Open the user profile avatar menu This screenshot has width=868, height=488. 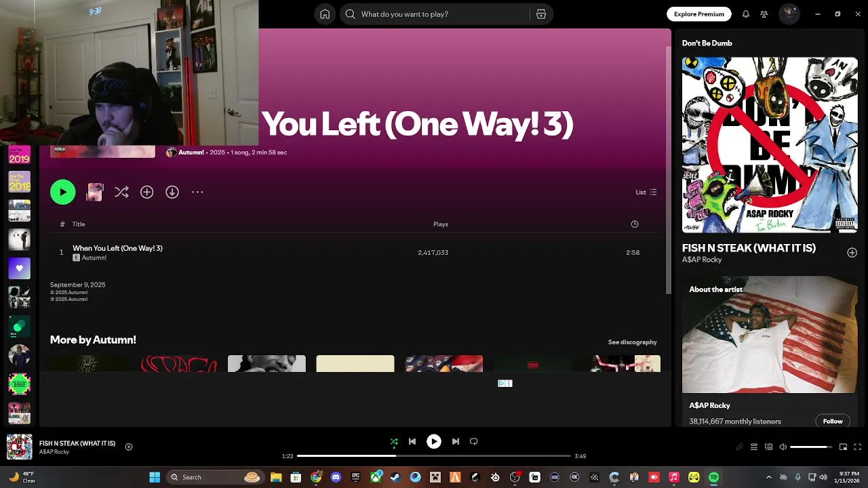pos(789,14)
